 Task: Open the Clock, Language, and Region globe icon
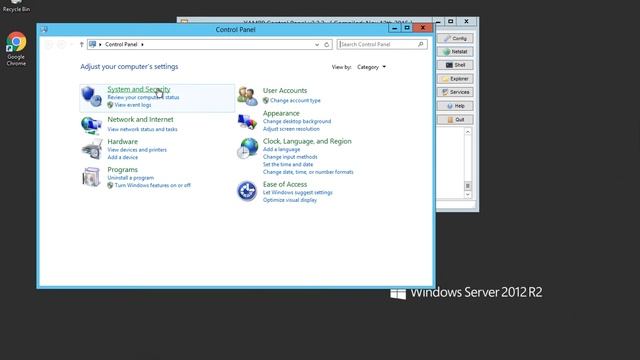pos(247,148)
